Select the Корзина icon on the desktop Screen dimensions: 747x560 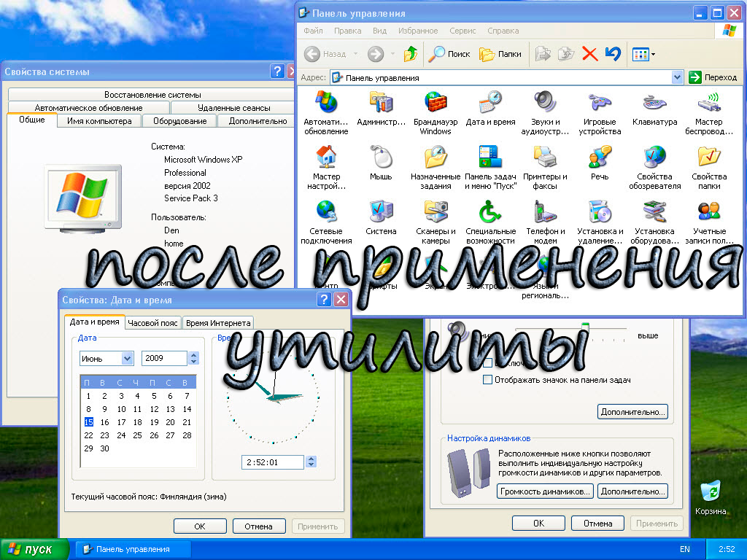click(x=711, y=498)
